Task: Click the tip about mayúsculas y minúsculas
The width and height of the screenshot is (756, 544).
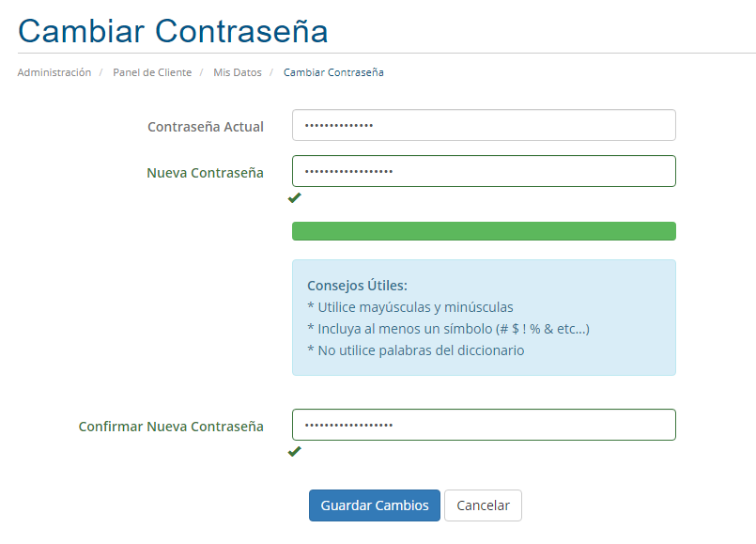Action: (x=410, y=307)
